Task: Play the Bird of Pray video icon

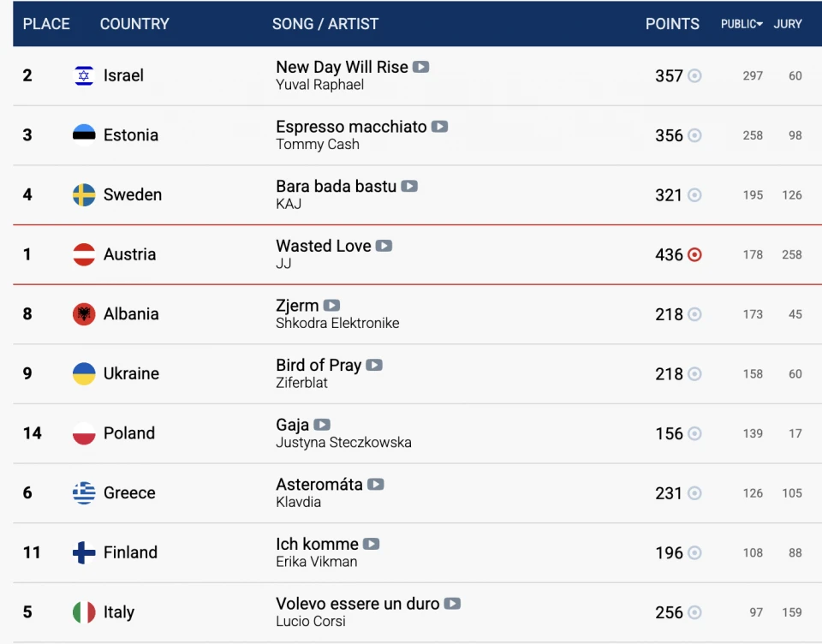Action: [x=374, y=365]
